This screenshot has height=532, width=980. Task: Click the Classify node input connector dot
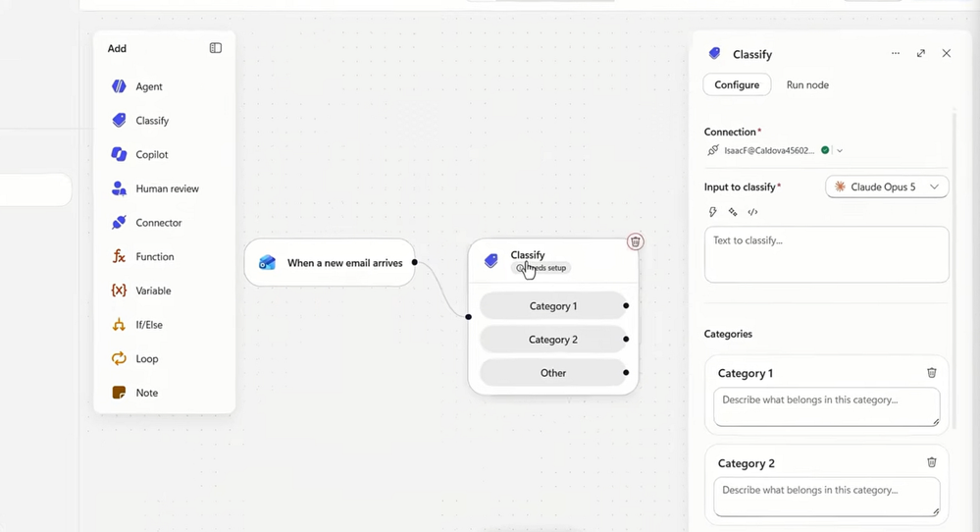click(468, 317)
